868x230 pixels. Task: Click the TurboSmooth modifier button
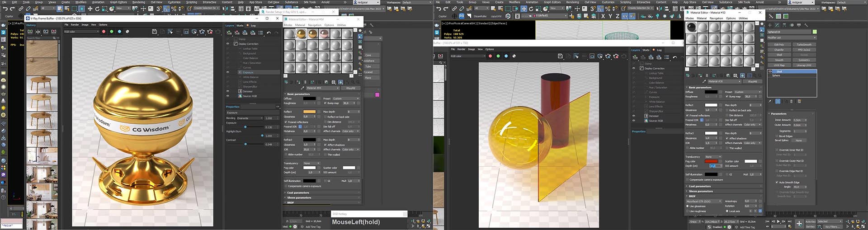pyautogui.click(x=804, y=45)
